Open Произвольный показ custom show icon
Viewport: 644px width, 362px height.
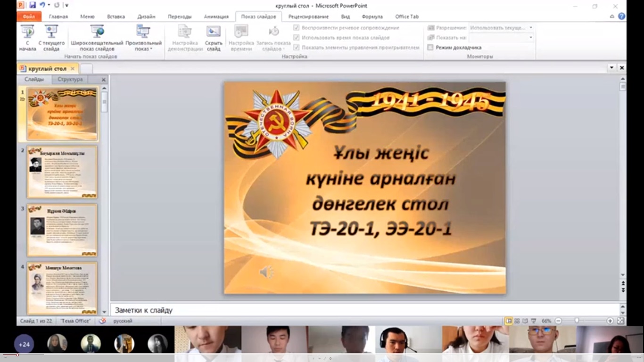click(x=143, y=32)
